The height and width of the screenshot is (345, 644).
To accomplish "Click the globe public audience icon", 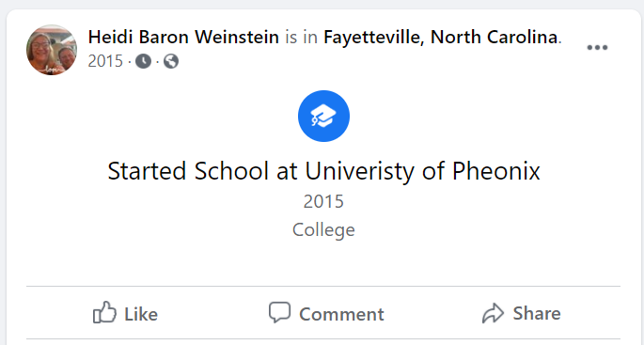I will (x=171, y=62).
